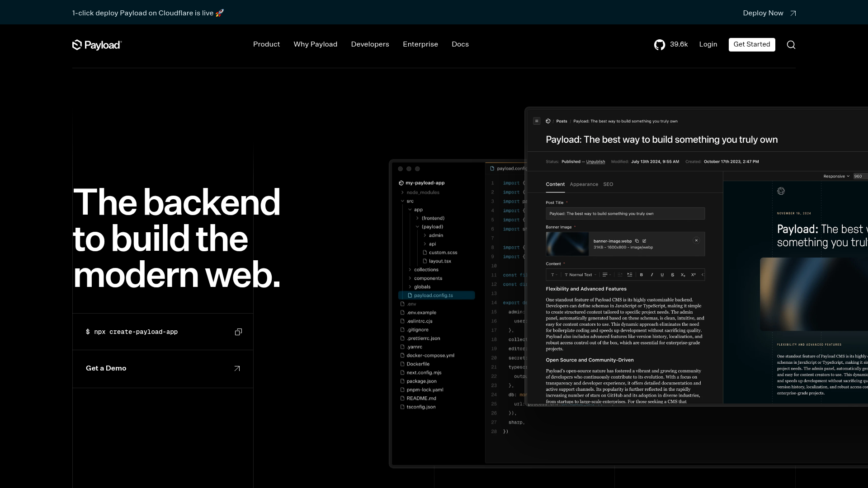The image size is (868, 488).
Task: Open the Normal Text style dropdown
Action: 580,275
